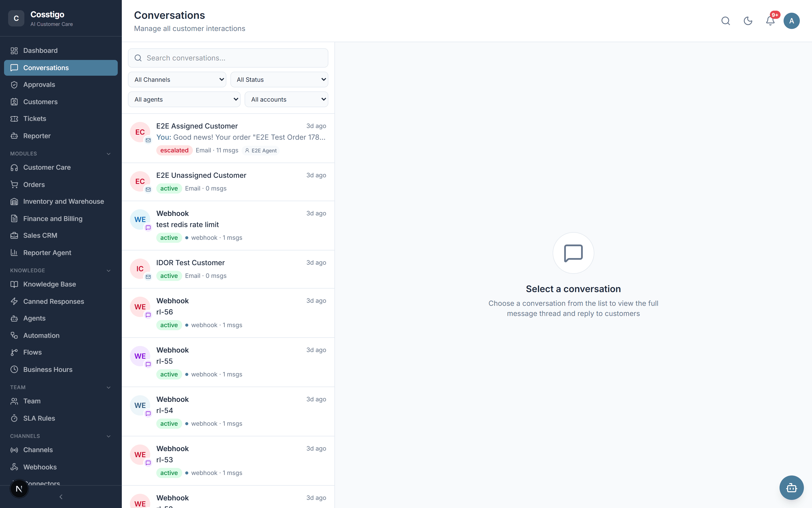This screenshot has width=812, height=508.
Task: Collapse the KNOWLEDGE section chevron
Action: [x=108, y=271]
